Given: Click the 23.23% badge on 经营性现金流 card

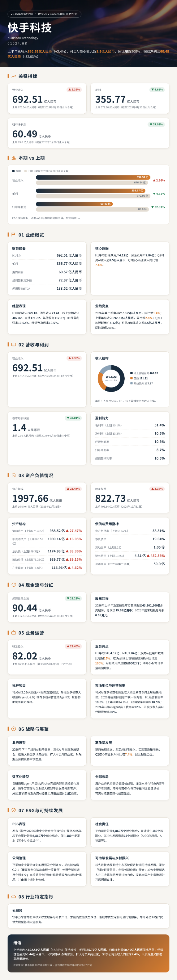Looking at the screenshot, I should click(73, 598).
